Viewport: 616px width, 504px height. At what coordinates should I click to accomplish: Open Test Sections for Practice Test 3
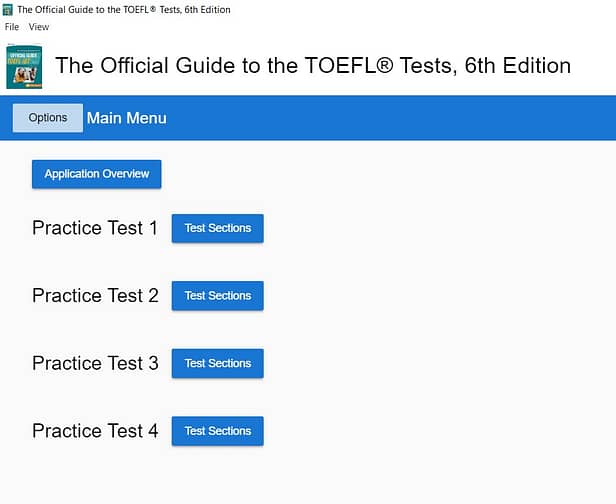[217, 363]
